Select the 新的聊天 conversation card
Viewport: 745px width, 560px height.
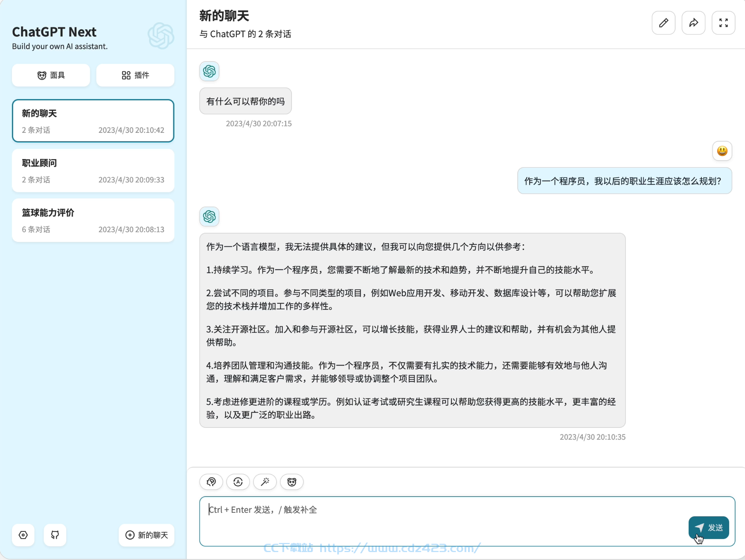tap(93, 121)
